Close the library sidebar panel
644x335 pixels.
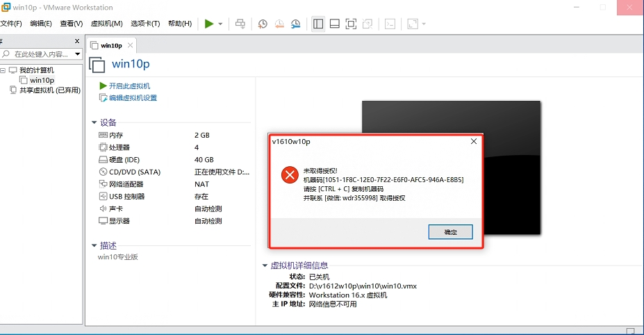tap(77, 41)
